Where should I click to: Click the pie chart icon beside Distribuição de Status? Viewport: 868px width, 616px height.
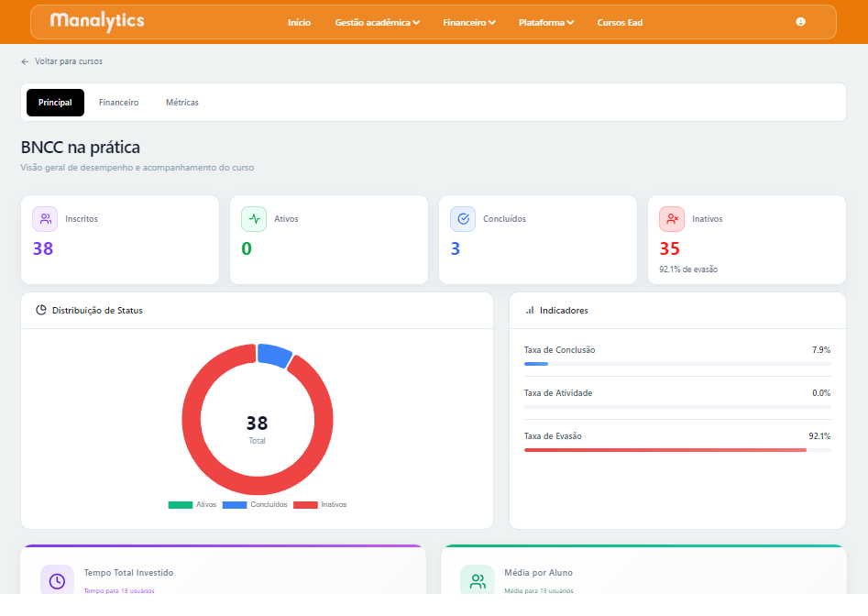click(41, 310)
